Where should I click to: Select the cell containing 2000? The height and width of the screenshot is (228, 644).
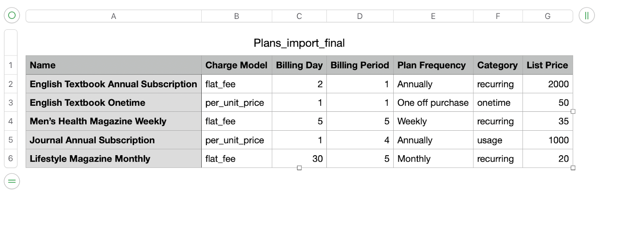pyautogui.click(x=547, y=84)
